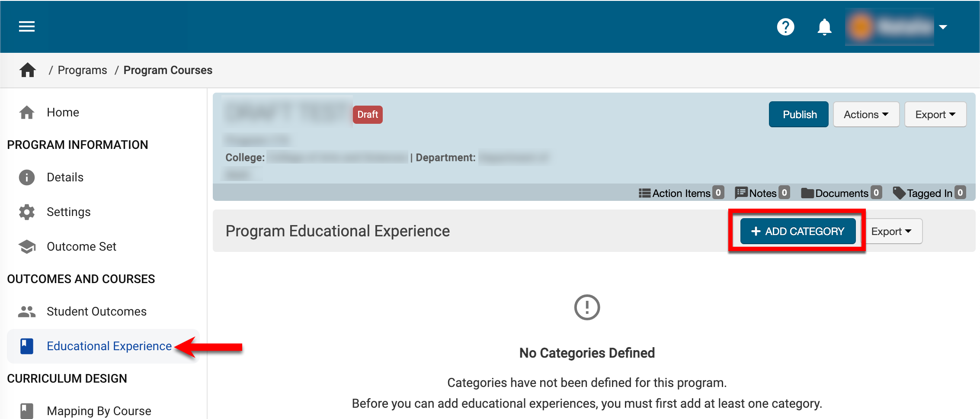The height and width of the screenshot is (419, 980).
Task: Open the Actions dropdown
Action: [866, 115]
